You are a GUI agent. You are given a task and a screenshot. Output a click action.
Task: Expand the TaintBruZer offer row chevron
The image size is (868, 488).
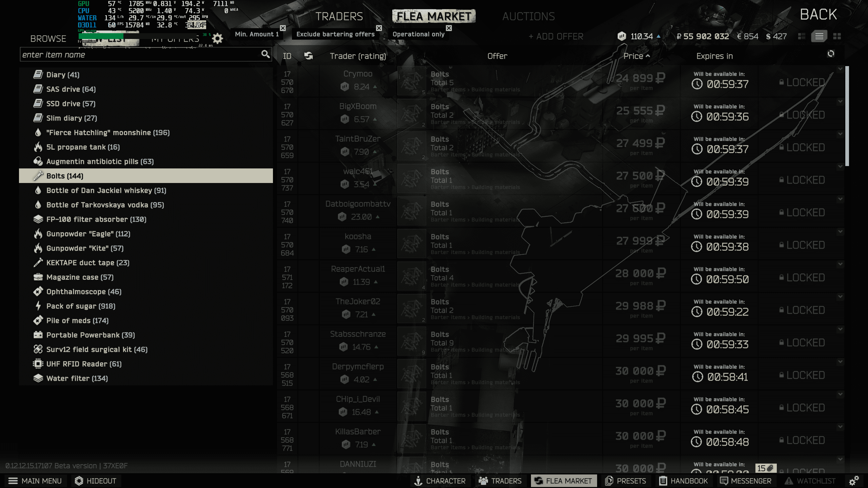pos(840,134)
